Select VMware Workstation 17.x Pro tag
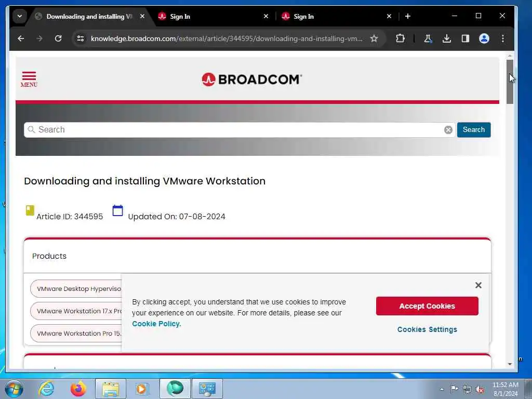The width and height of the screenshot is (532, 399). point(76,311)
